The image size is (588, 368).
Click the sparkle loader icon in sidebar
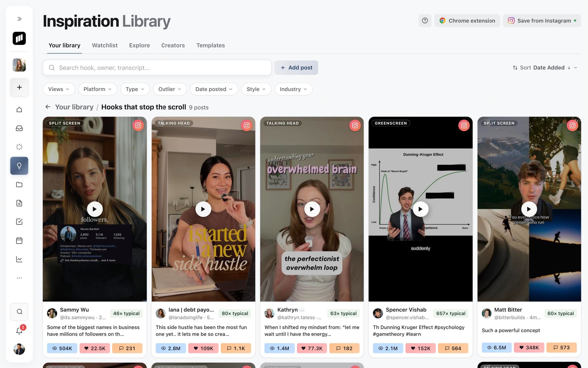coord(19,147)
